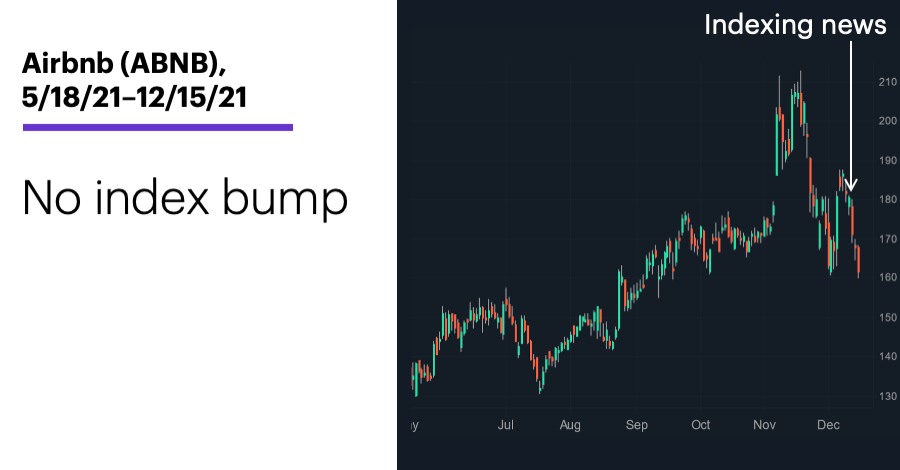Select the 'Sep' label on time axis

coord(637,425)
